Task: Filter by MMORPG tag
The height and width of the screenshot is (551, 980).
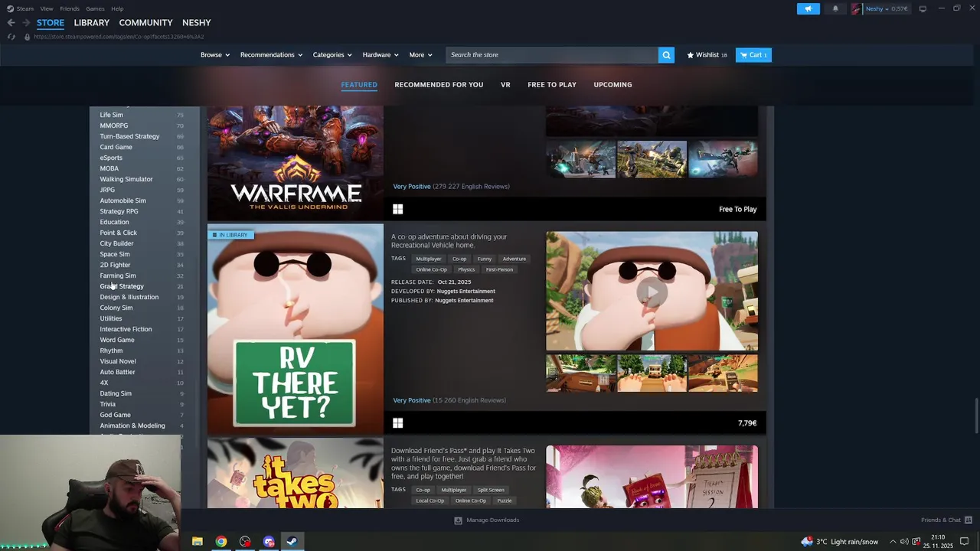Action: [x=113, y=126]
